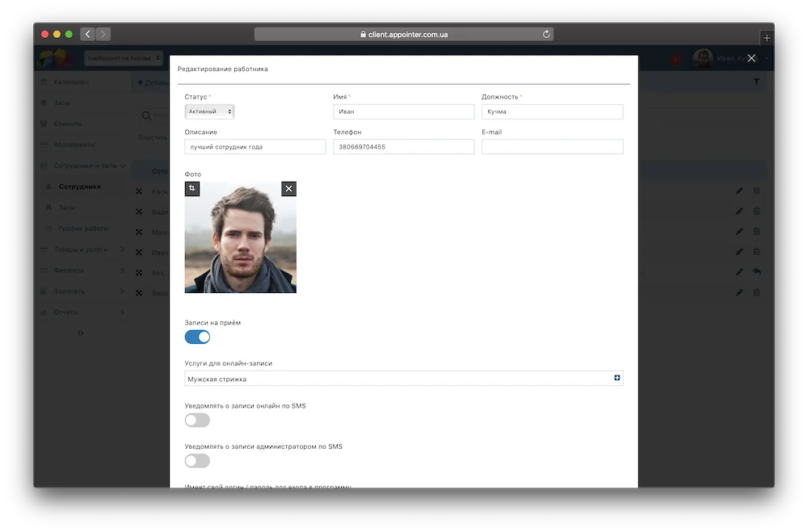Click the Телефон input field
Image resolution: width=808 pixels, height=532 pixels.
click(x=403, y=147)
